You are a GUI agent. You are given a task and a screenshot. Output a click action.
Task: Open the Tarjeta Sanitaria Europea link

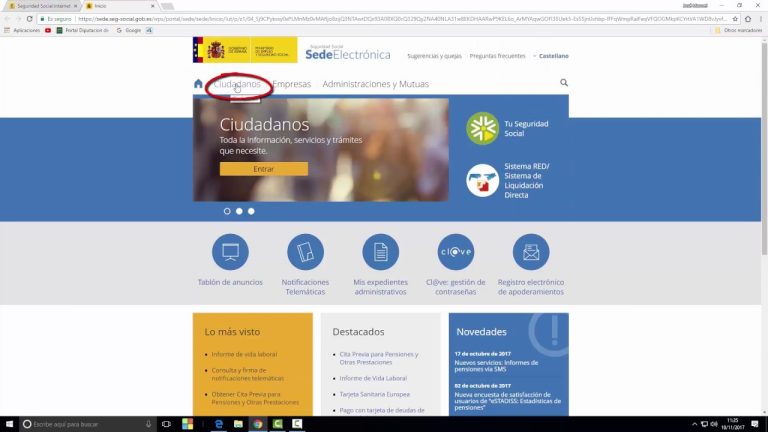[374, 394]
